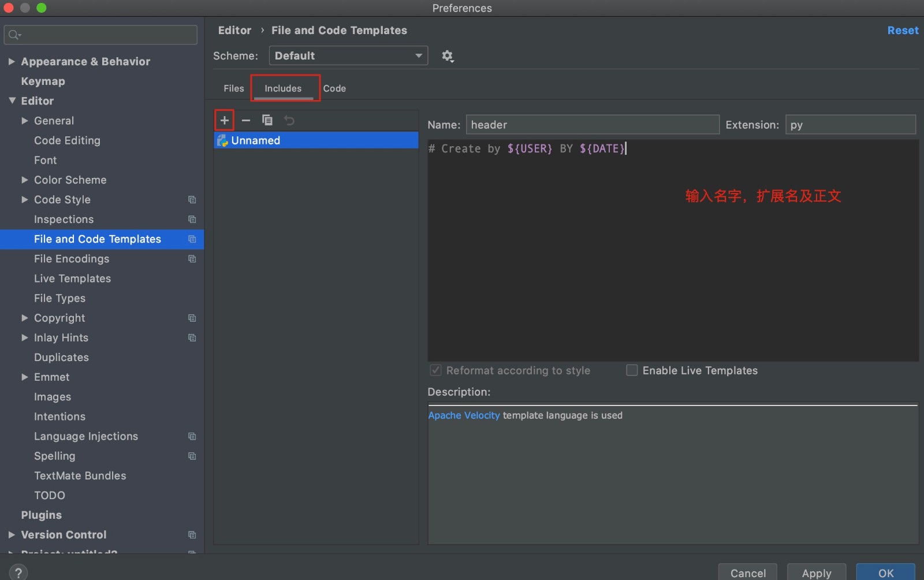Click project-level icon beside Inspections
Viewport: 924px width, 580px height.
192,220
